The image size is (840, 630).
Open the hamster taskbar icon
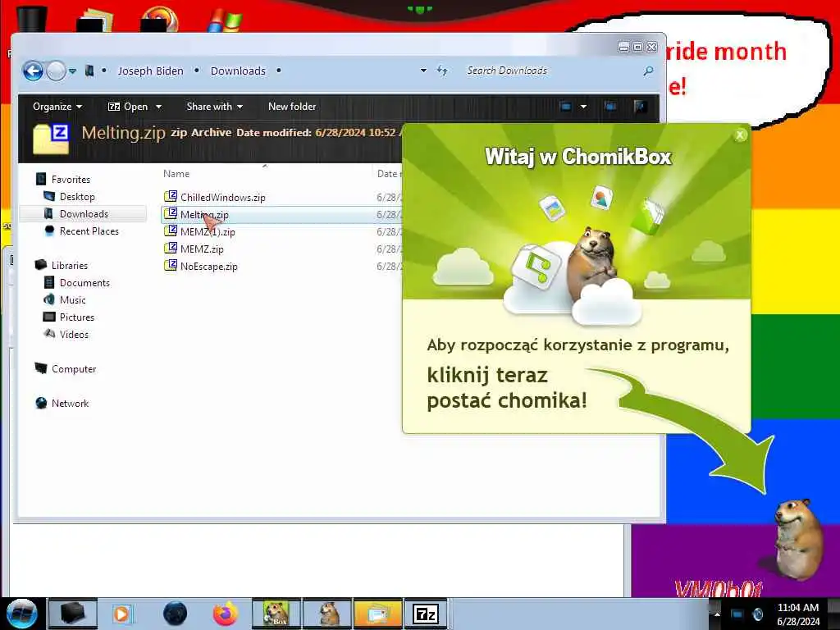327,614
